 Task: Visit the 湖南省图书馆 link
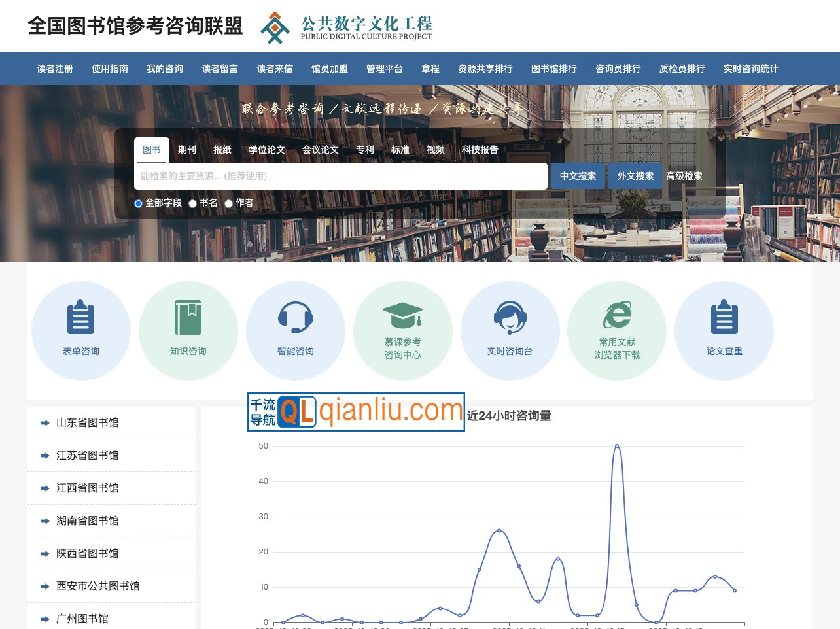[87, 520]
